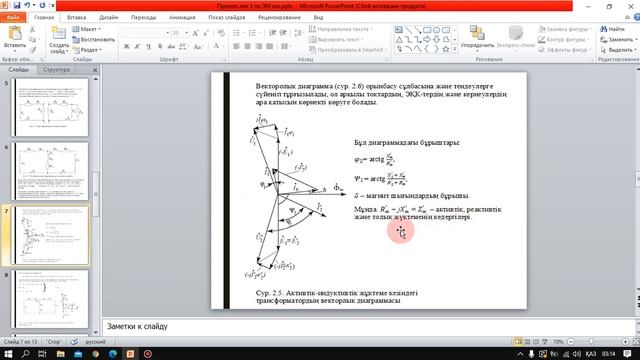The height and width of the screenshot is (360, 640).
Task: Expand the shapes gallery More button
Action: 455,49
